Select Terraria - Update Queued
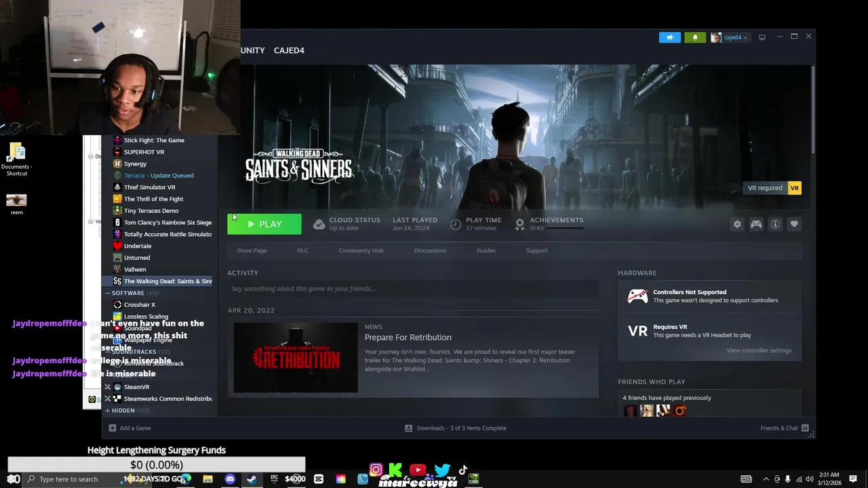This screenshot has width=868, height=488. point(157,176)
